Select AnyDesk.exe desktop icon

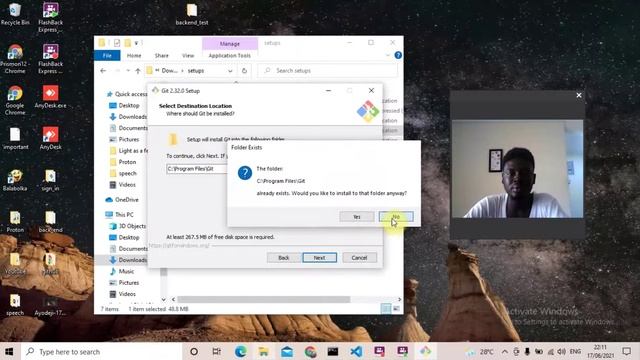click(50, 97)
